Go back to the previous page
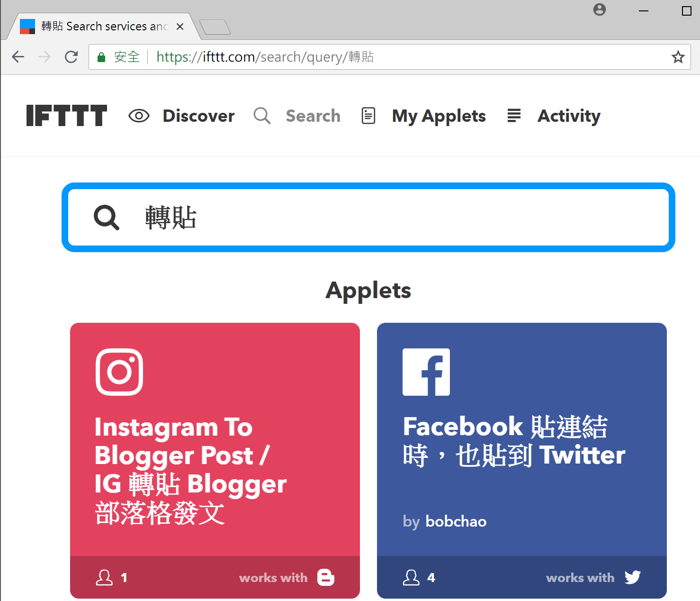Screen dimensions: 700x601 [x=18, y=57]
